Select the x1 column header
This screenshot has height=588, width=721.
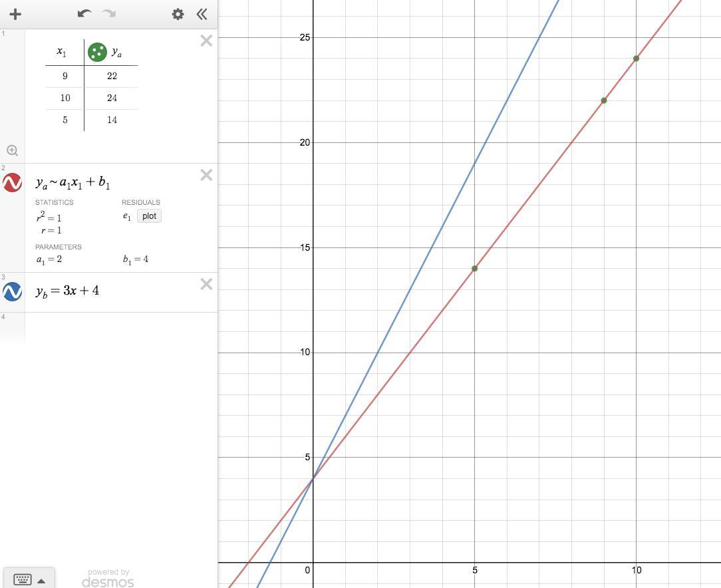tap(62, 51)
